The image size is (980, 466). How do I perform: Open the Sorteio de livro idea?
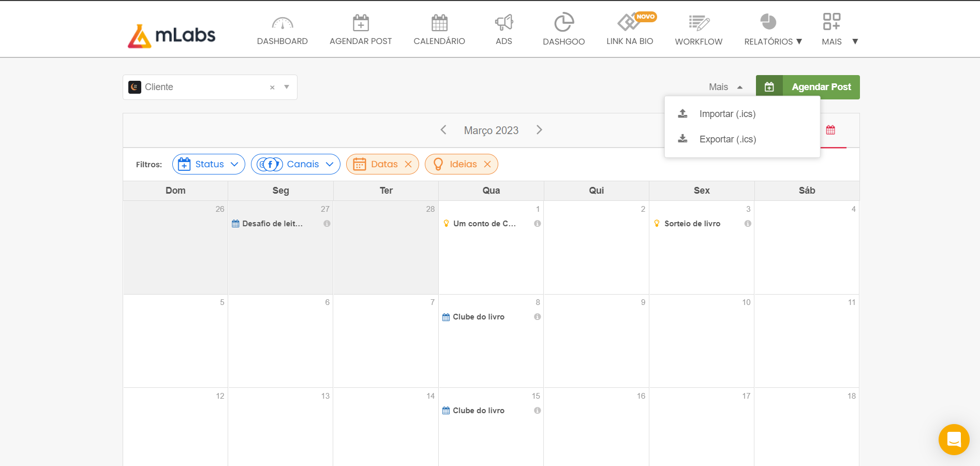click(x=692, y=224)
